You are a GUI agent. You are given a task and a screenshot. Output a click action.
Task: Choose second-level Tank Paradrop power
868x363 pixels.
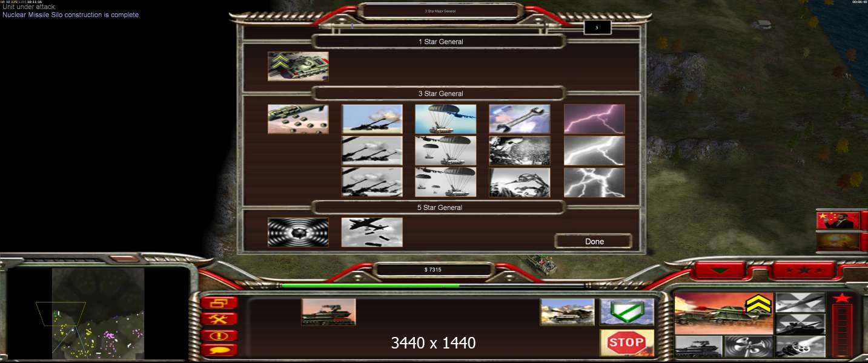[x=445, y=150]
